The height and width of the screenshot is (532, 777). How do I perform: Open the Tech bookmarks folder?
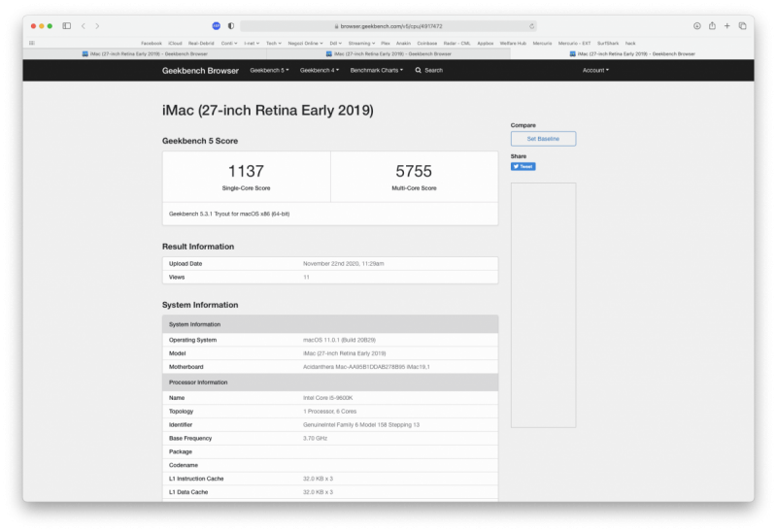274,43
